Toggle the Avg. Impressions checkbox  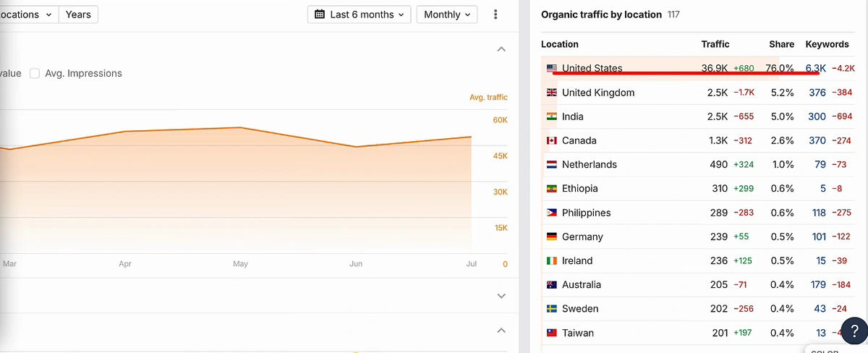35,73
